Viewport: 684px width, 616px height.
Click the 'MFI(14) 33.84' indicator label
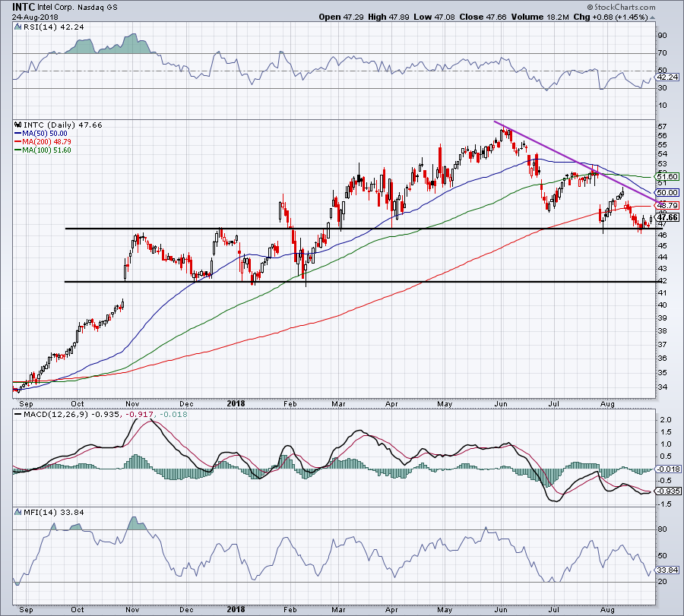tap(54, 512)
